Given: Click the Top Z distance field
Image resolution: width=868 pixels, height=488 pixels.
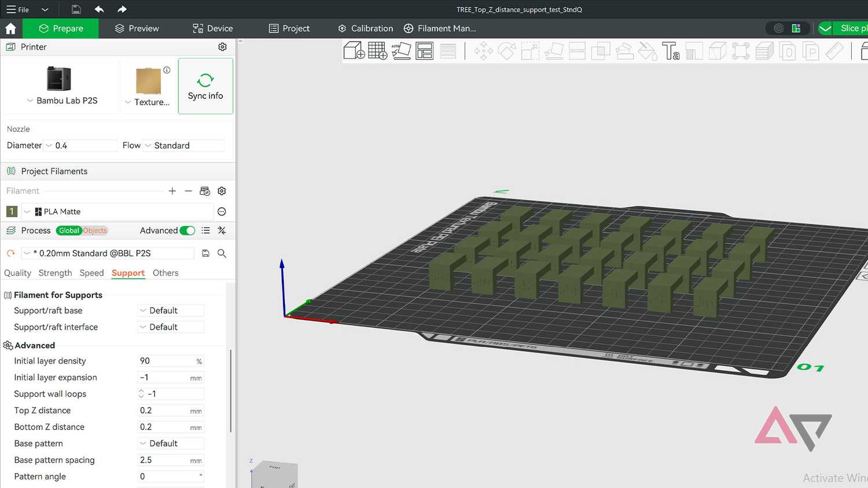Looking at the screenshot, I should coord(171,411).
